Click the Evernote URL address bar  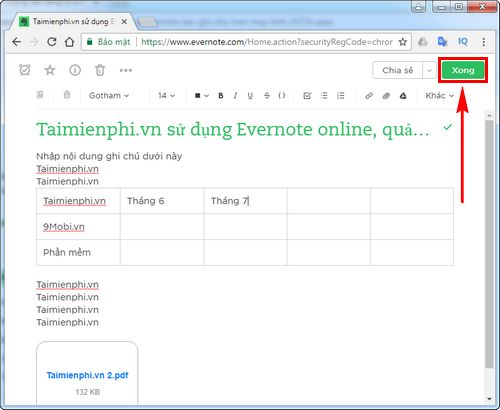[267, 42]
